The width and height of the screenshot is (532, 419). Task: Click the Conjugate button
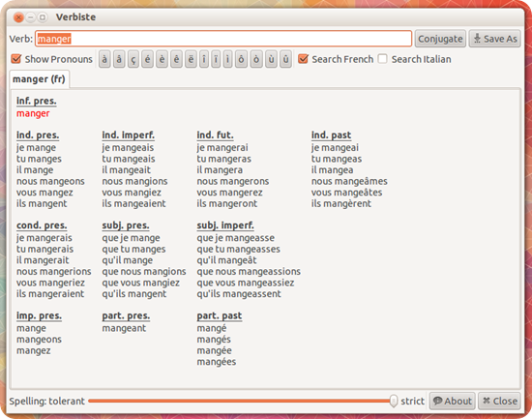pos(440,39)
